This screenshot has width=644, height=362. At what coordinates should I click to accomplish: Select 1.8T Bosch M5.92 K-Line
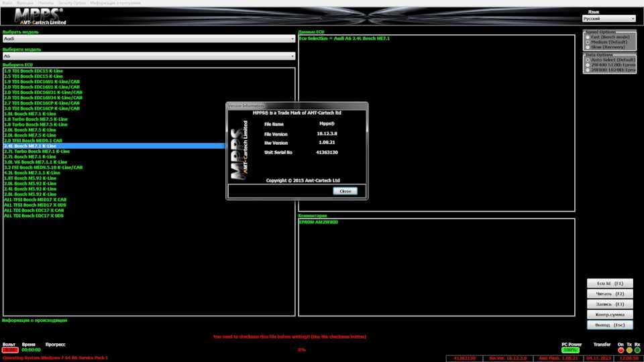point(30,178)
